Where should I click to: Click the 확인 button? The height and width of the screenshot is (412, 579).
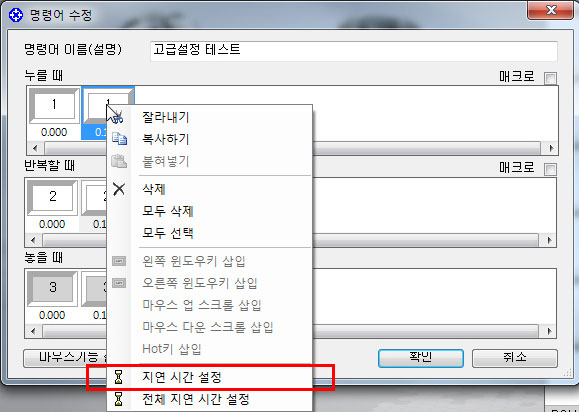[x=421, y=358]
